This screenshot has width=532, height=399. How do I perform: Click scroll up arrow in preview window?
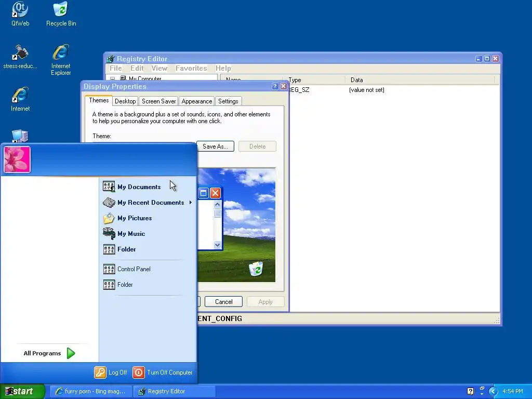[218, 204]
